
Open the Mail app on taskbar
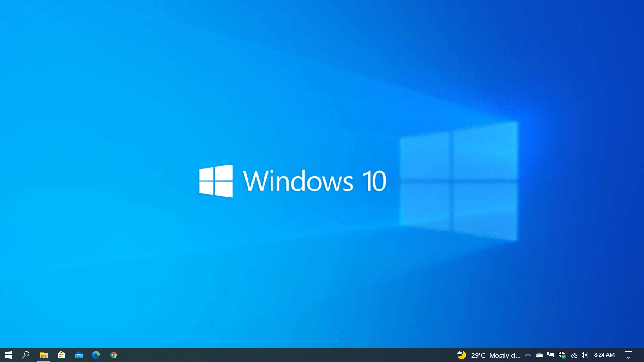tap(79, 355)
